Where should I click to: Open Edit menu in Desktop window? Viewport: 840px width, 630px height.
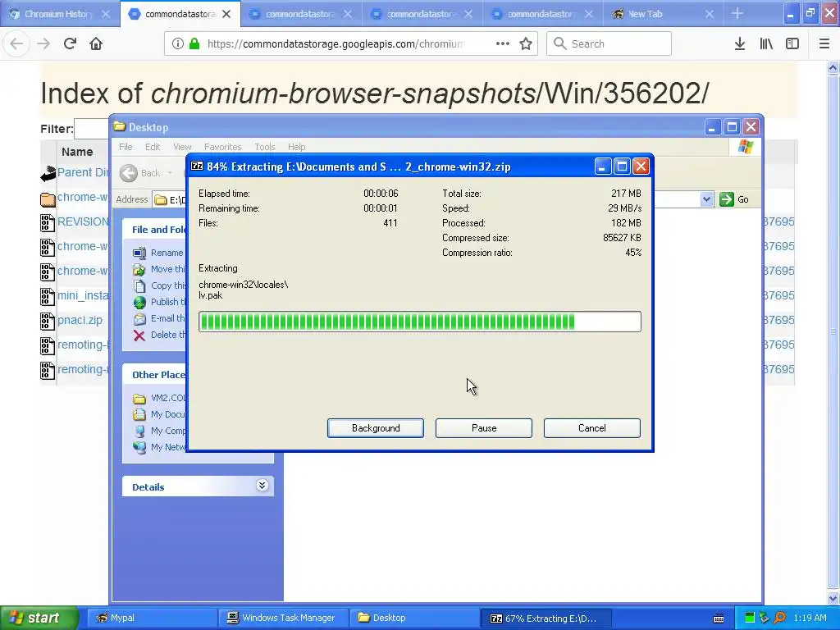pyautogui.click(x=153, y=147)
